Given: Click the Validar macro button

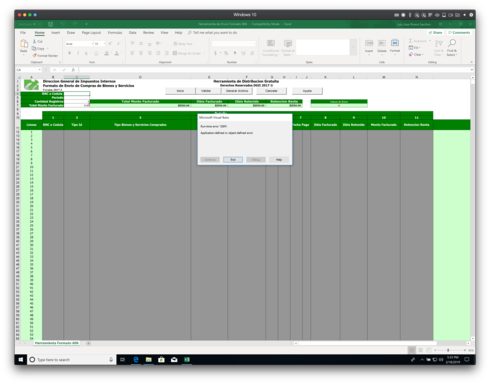Looking at the screenshot, I should click(206, 91).
